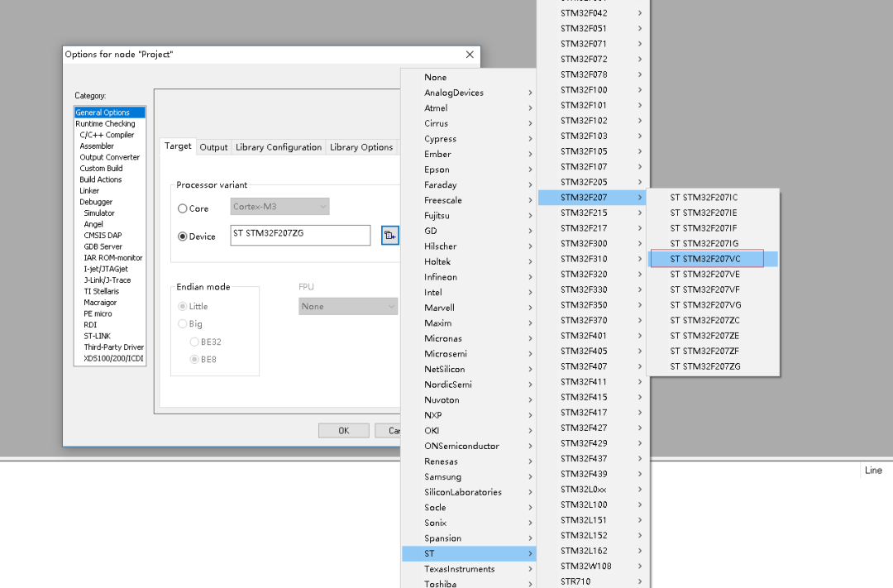Expand NXP vendor submenu

point(469,415)
